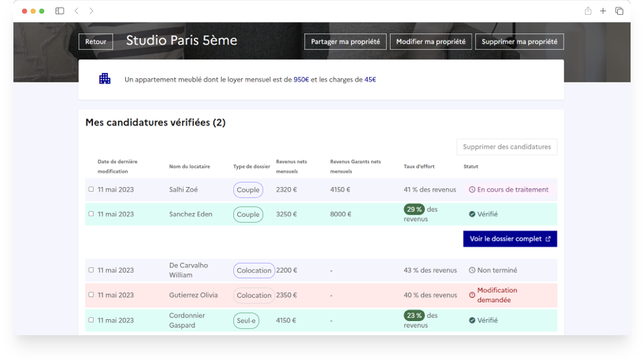Click the 29 % effort rate badge

coord(414,209)
